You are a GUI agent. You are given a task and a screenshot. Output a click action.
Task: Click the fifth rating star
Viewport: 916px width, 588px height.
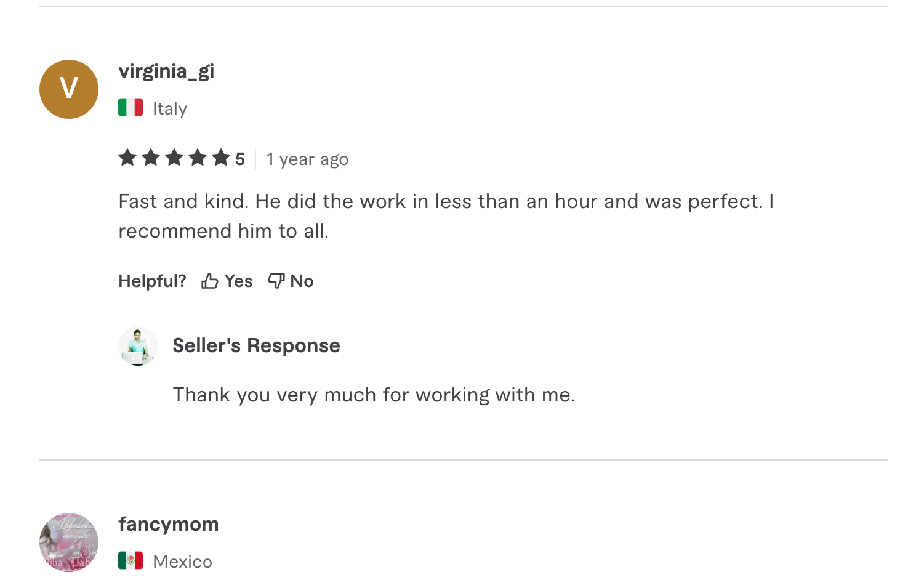[x=220, y=158]
